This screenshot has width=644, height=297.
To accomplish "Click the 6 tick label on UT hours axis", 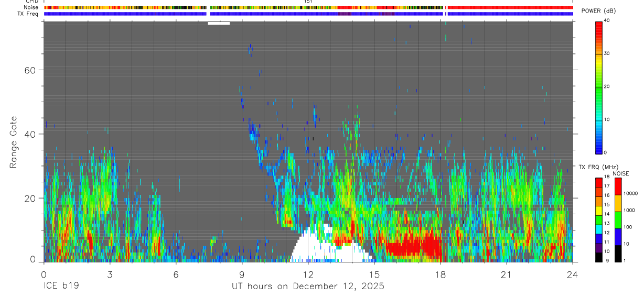I will 176,274.
